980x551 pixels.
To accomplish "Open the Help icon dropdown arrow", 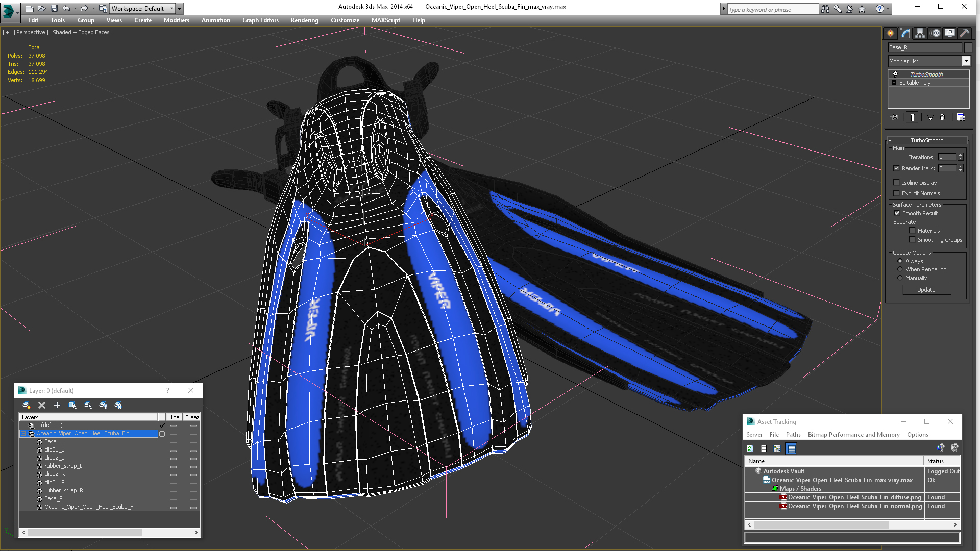I will (x=888, y=9).
